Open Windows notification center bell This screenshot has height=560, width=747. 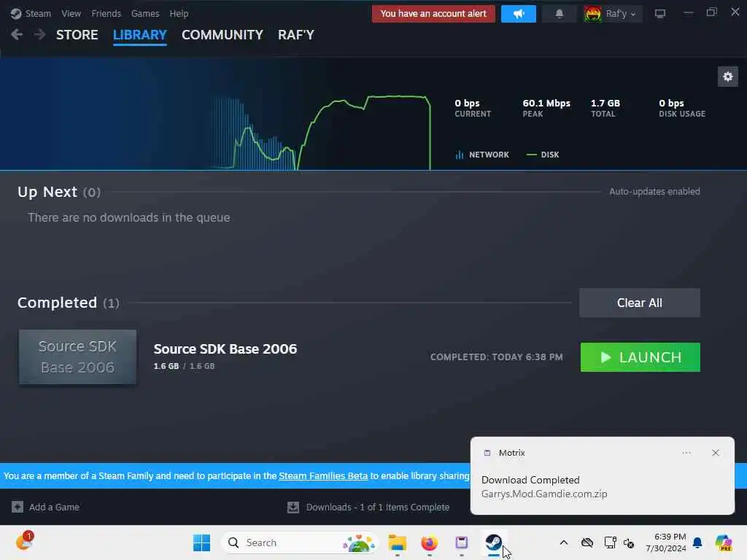(x=697, y=542)
